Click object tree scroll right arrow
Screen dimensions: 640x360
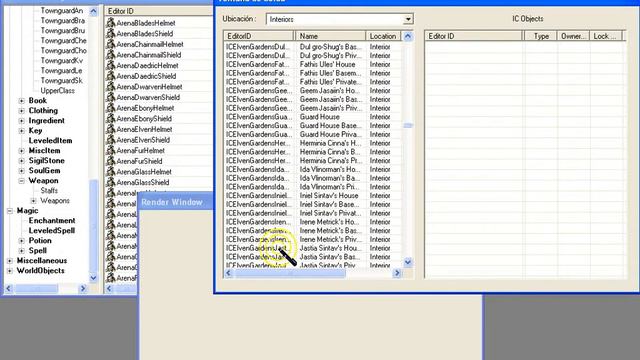[83, 288]
